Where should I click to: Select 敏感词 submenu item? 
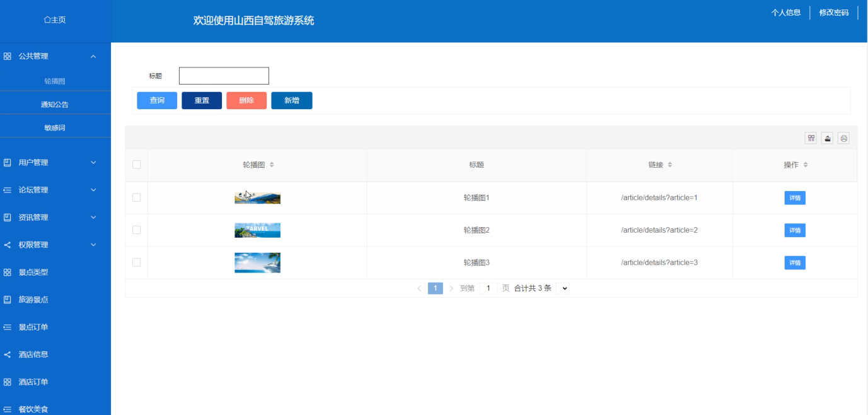click(x=55, y=128)
